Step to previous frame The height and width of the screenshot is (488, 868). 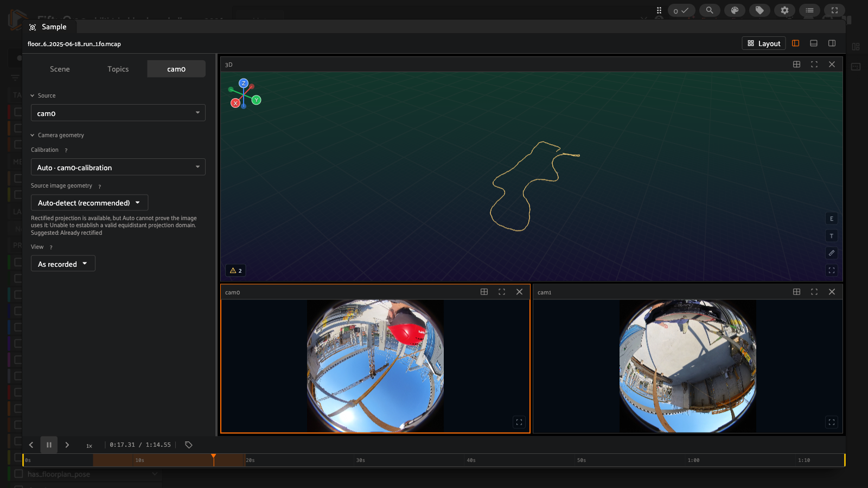[x=31, y=445]
